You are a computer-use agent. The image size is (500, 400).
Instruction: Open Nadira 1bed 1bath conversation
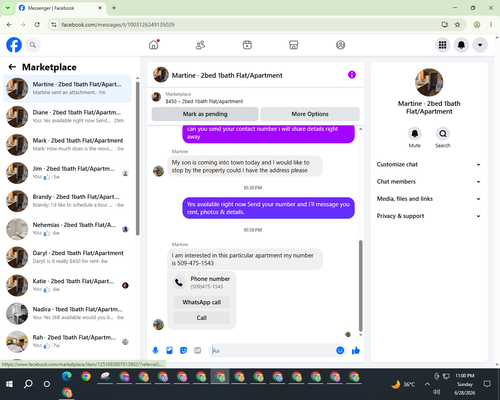click(67, 313)
